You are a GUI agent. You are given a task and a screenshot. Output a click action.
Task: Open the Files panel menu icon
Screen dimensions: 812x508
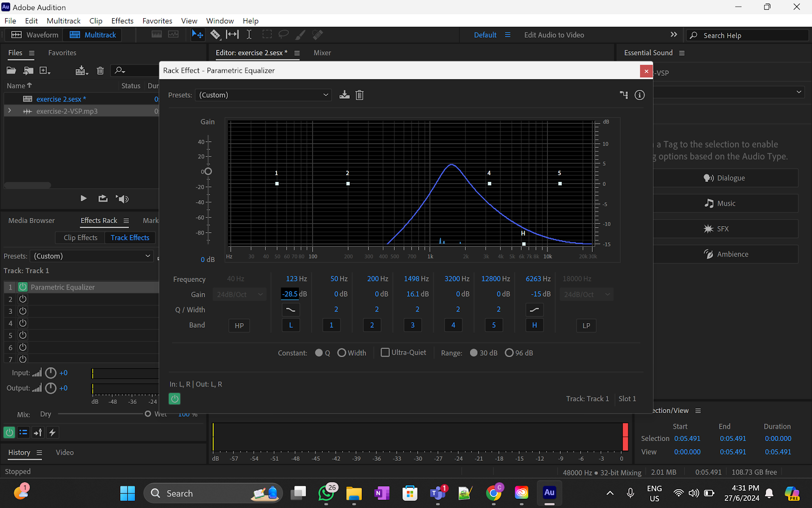pyautogui.click(x=31, y=53)
